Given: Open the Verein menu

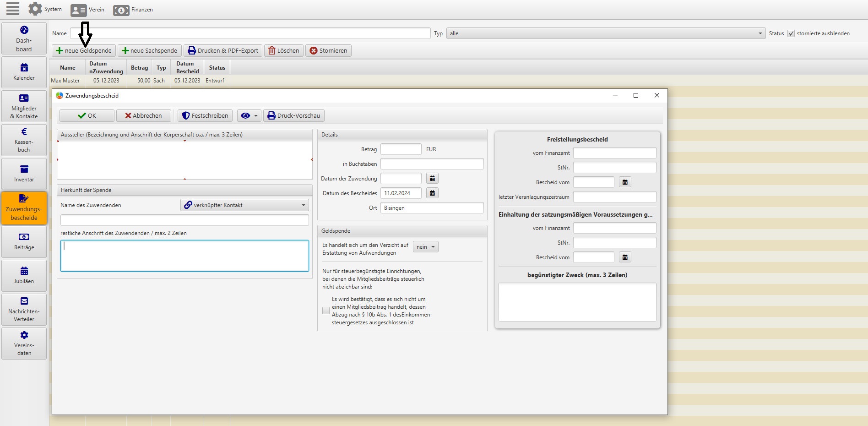Looking at the screenshot, I should (87, 10).
